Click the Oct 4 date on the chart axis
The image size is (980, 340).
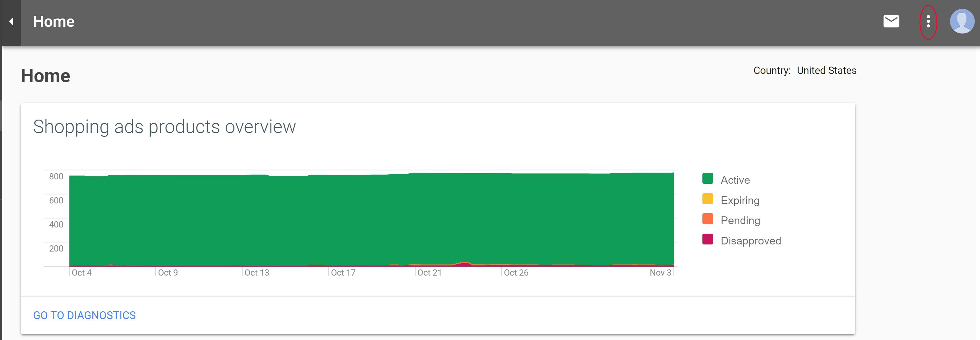point(82,273)
